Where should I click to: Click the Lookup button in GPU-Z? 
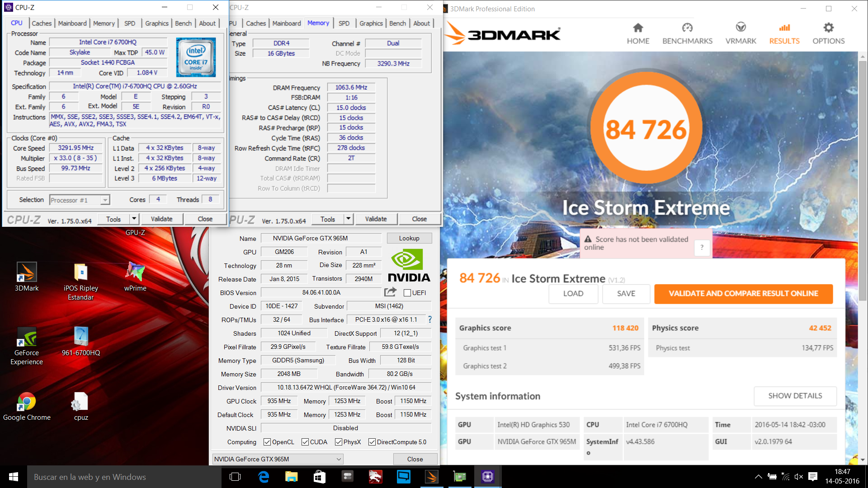coord(409,238)
